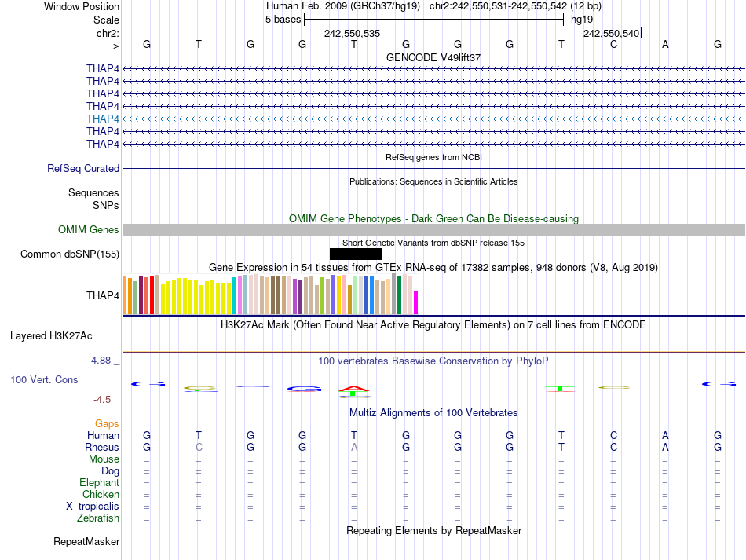
Task: Click the RepeatMasker track label
Action: click(x=86, y=541)
